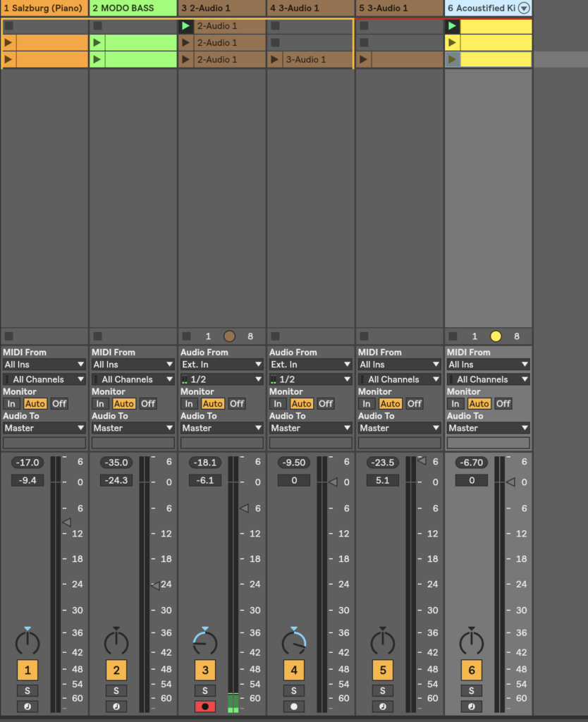
Task: Open the Ext. In dropdown on track 3
Action: click(222, 365)
